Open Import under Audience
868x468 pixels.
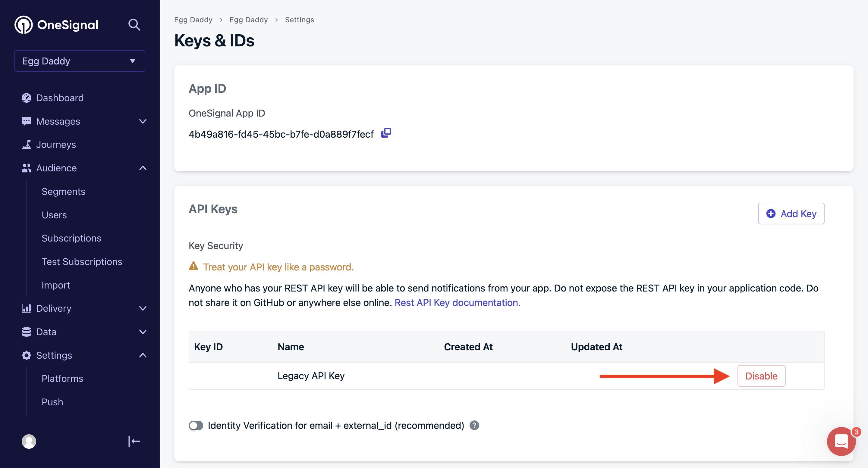[x=56, y=285]
